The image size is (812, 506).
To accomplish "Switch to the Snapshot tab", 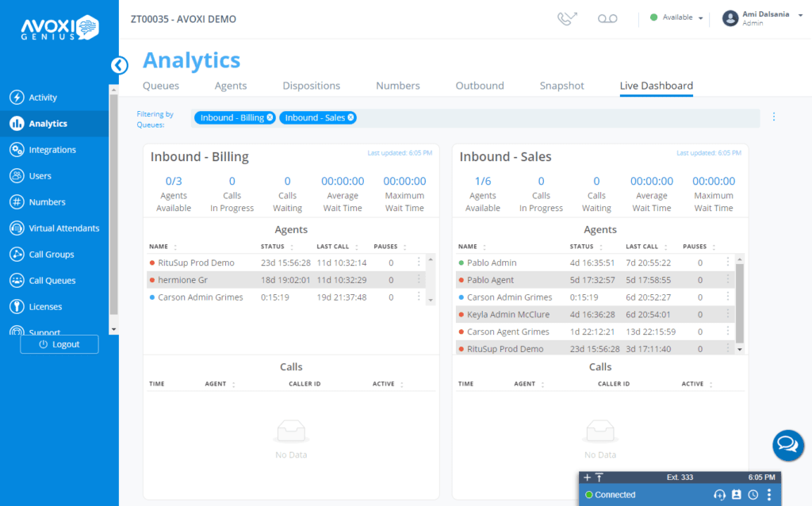I will [561, 85].
